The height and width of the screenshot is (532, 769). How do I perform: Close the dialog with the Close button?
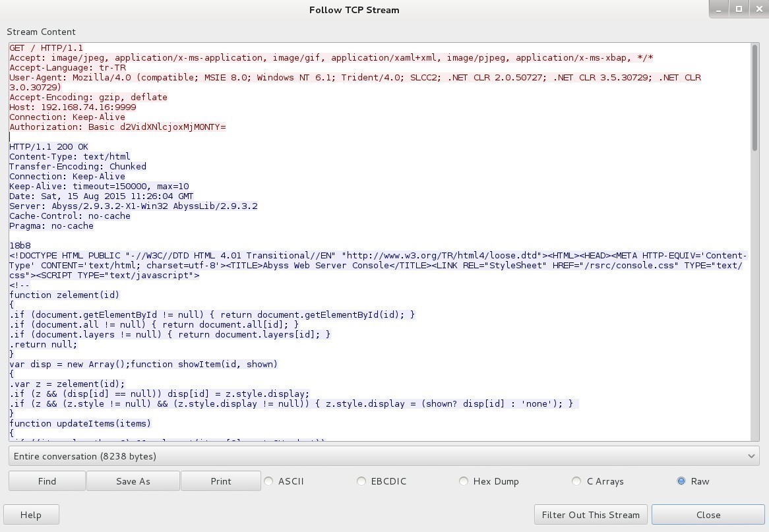[708, 515]
